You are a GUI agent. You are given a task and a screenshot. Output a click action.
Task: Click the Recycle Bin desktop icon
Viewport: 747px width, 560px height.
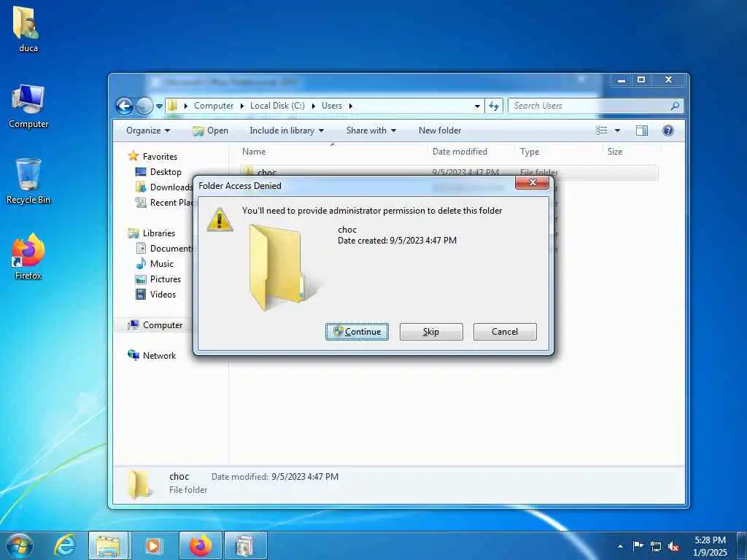click(28, 182)
